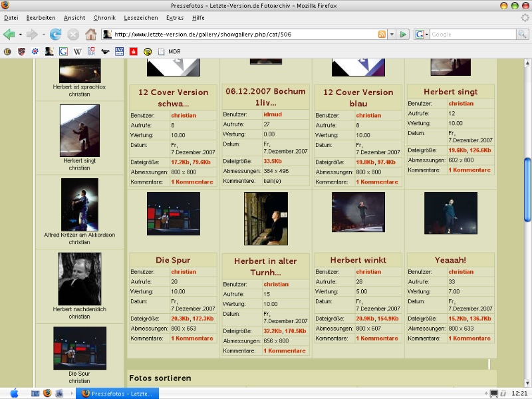
Task: Click the browser Back arrow button
Action: [x=9, y=34]
